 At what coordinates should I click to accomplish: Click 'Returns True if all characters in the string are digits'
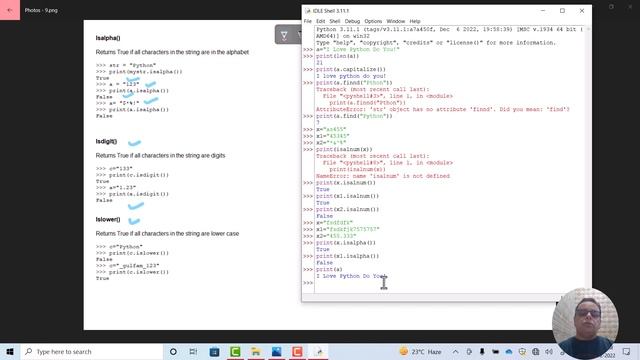coord(160,156)
